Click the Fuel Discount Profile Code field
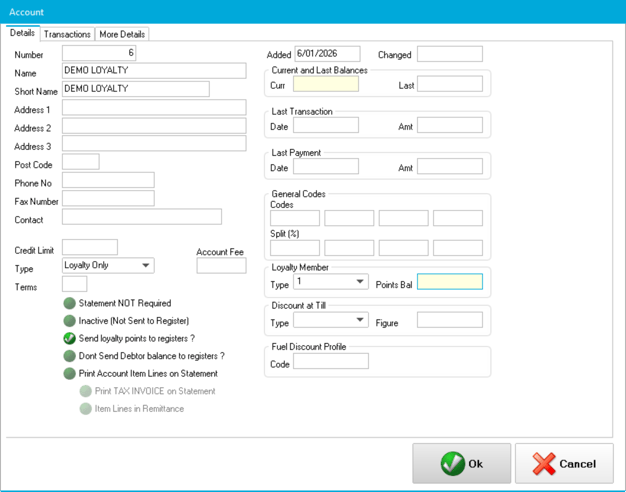The width and height of the screenshot is (626, 492). (331, 363)
